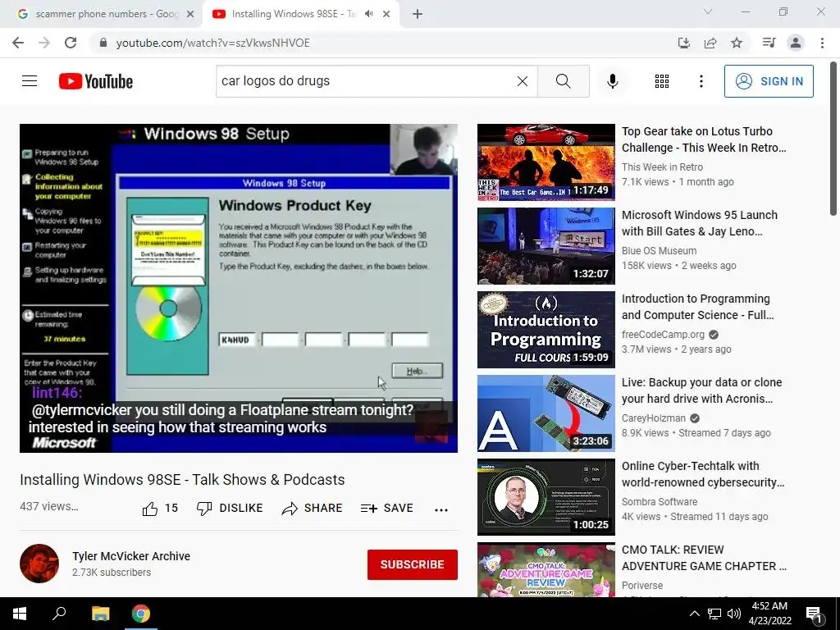Image resolution: width=840 pixels, height=630 pixels.
Task: Open a new browser tab
Action: pyautogui.click(x=418, y=15)
